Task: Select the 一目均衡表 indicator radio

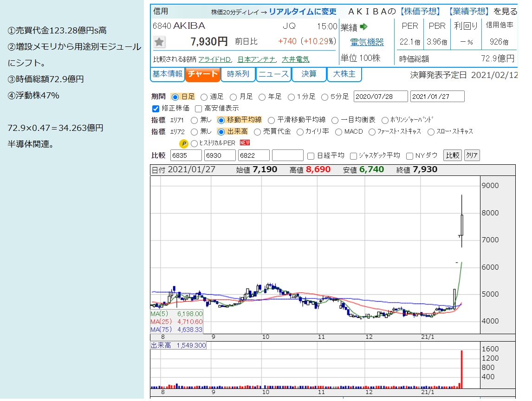Action: coord(335,120)
